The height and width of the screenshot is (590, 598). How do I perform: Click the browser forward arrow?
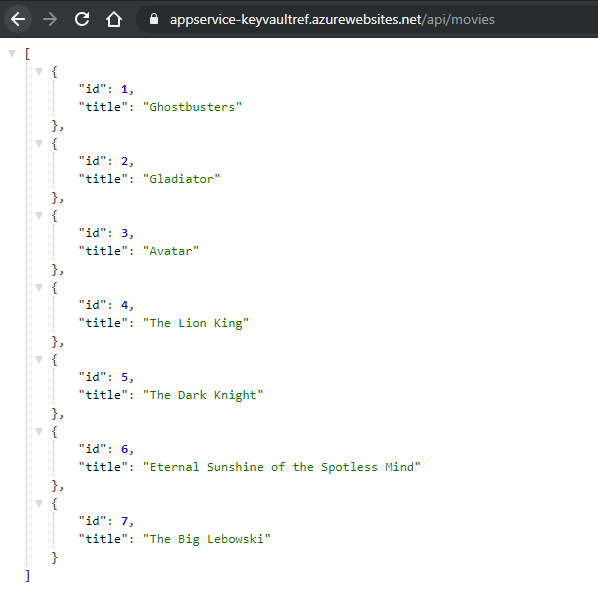click(50, 19)
